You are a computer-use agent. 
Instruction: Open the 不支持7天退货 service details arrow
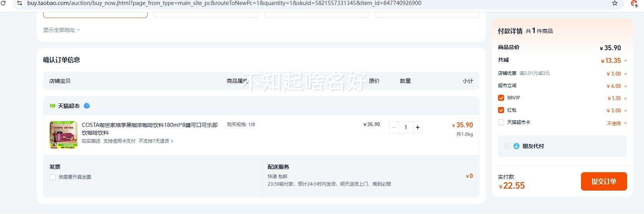pyautogui.click(x=172, y=141)
